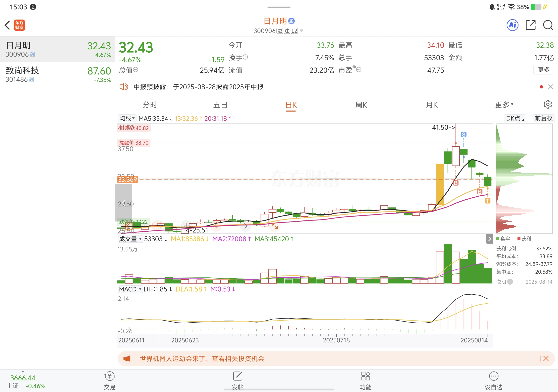Expand the 上证 index bar arrow
This screenshot has width=558, height=392.
pyautogui.click(x=23, y=371)
